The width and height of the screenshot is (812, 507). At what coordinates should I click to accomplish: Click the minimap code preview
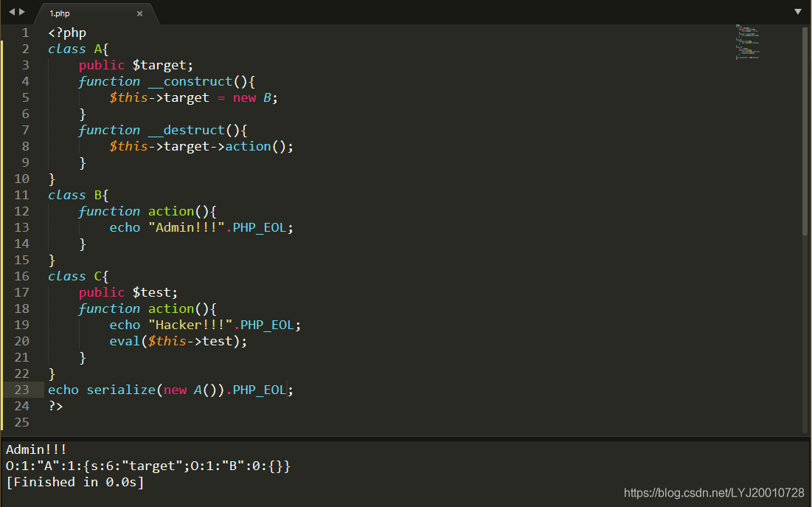(x=747, y=42)
